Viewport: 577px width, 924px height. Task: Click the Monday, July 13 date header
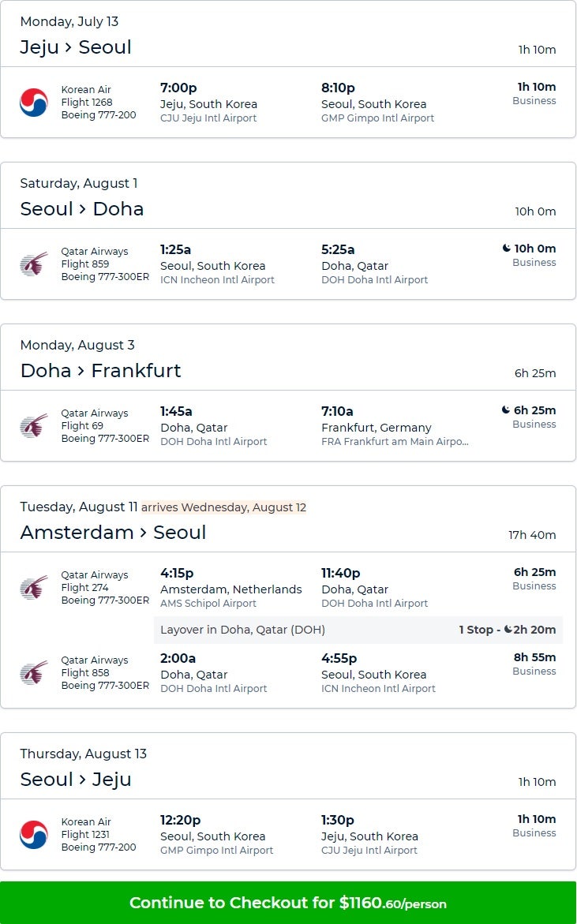[x=69, y=21]
